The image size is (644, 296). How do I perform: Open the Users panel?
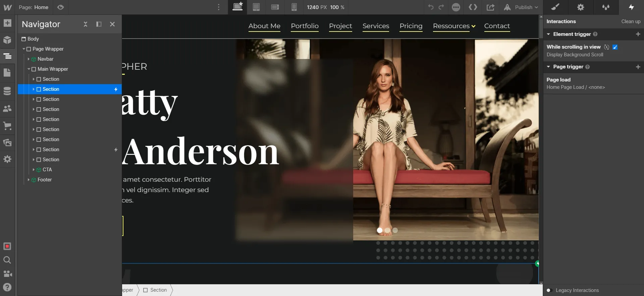tap(7, 108)
